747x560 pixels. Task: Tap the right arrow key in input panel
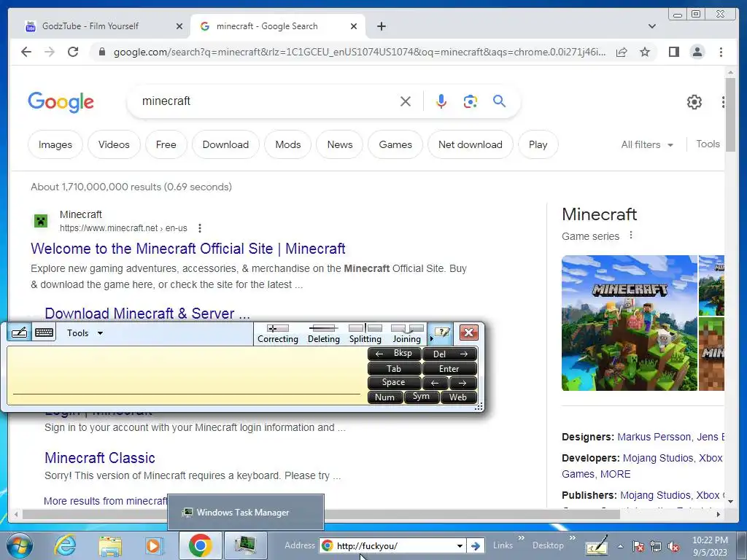click(x=462, y=383)
